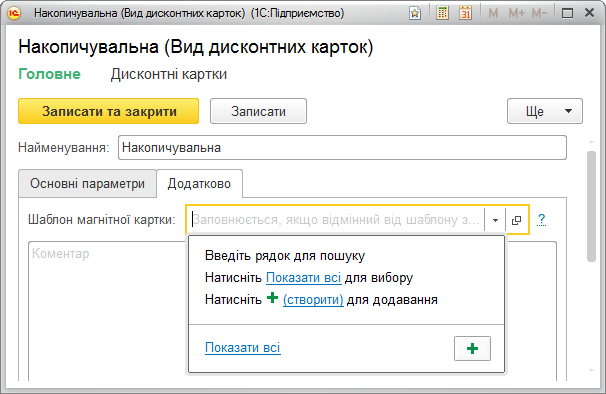Click the open-element icon beside template field
This screenshot has width=606, height=394.
click(x=516, y=220)
